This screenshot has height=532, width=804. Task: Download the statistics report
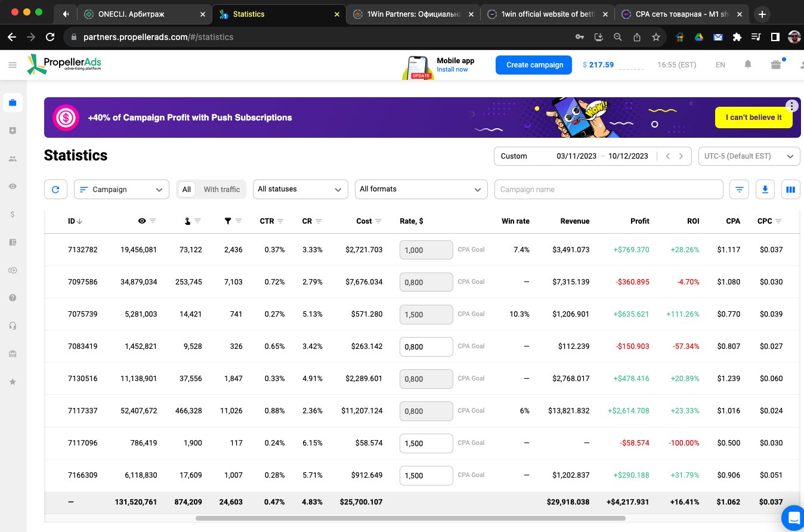pos(765,190)
